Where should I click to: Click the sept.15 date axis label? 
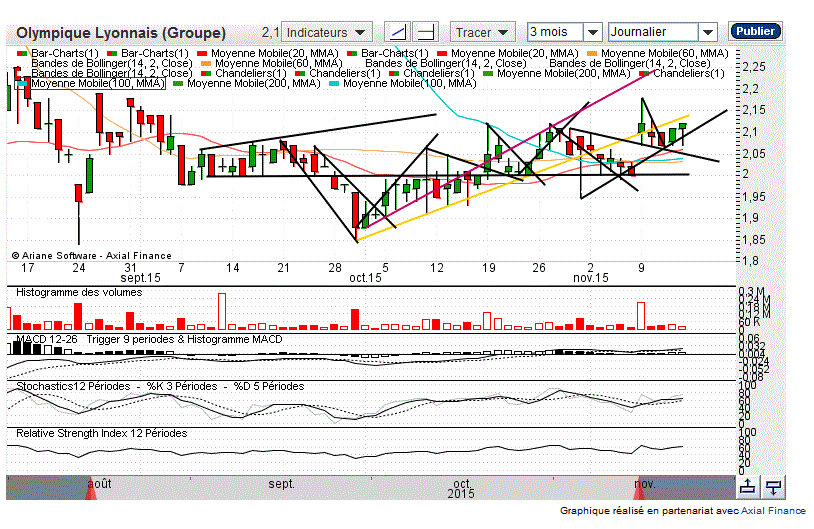tap(140, 278)
